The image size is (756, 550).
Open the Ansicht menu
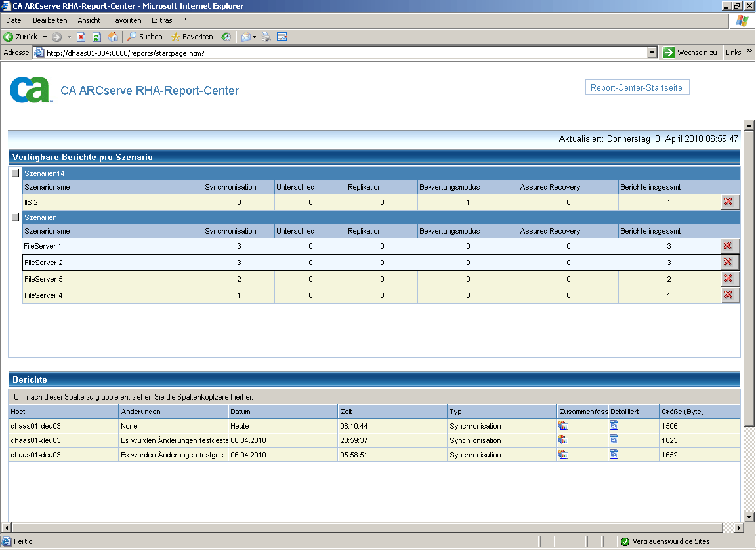point(89,21)
